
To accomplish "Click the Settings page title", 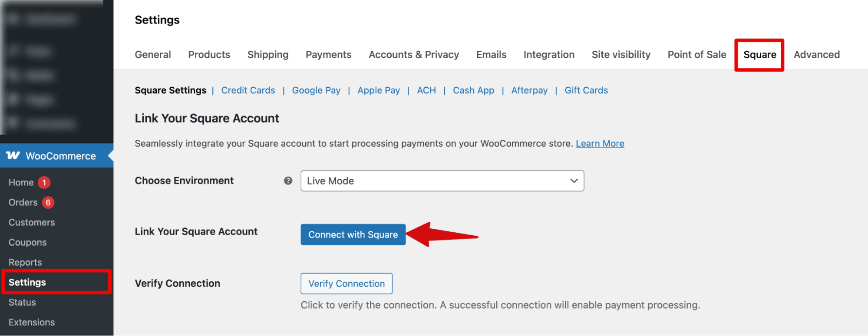I will (x=157, y=20).
